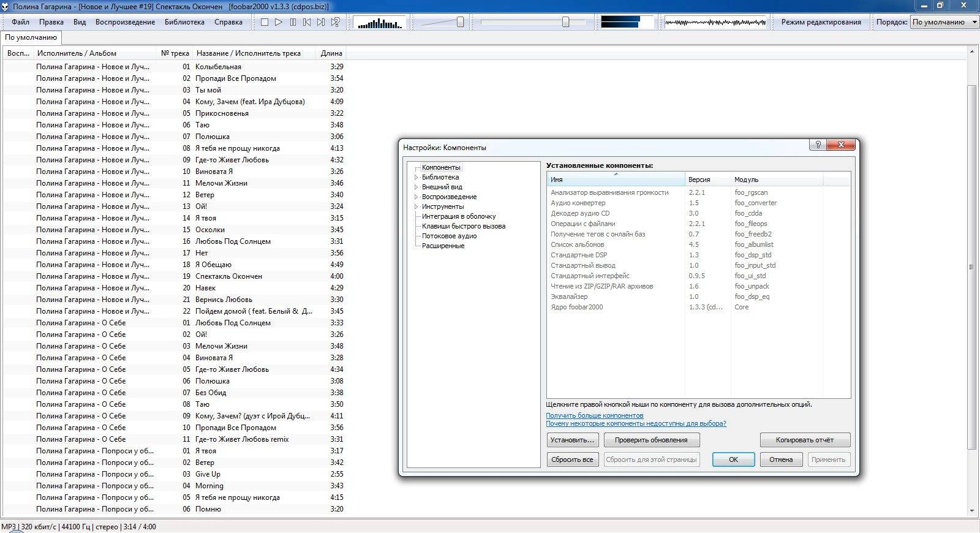Click the Stop playback button
The height and width of the screenshot is (533, 980).
tap(265, 22)
